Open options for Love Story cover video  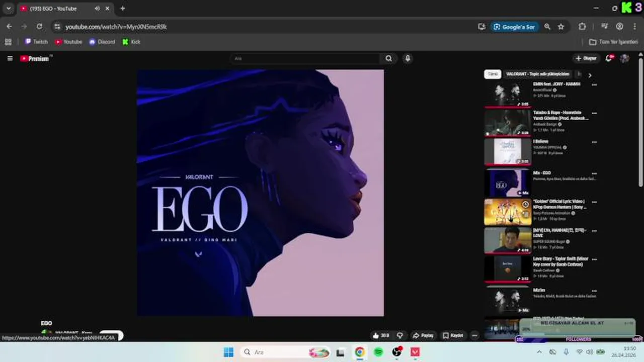(x=594, y=259)
